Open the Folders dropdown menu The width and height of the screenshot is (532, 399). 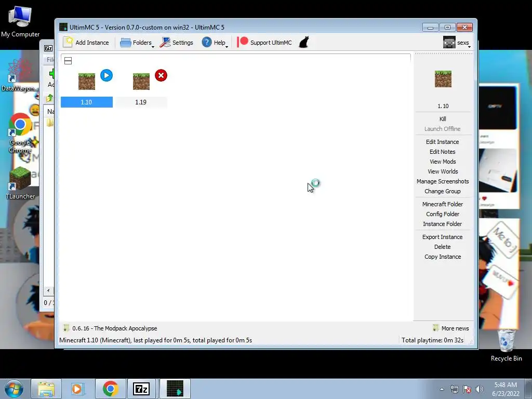[x=137, y=43]
